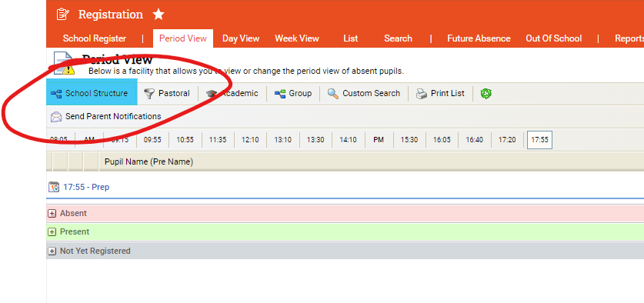644x303 pixels.
Task: Select the School Structure filter button
Action: [92, 93]
